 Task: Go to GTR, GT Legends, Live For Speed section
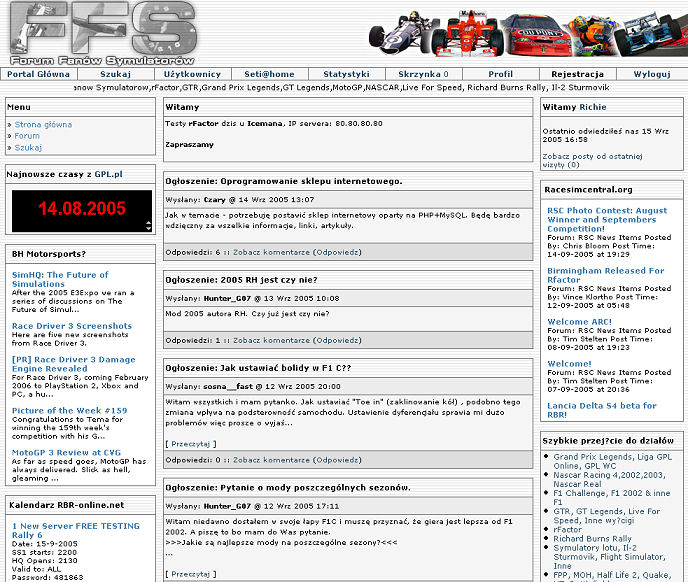(606, 516)
